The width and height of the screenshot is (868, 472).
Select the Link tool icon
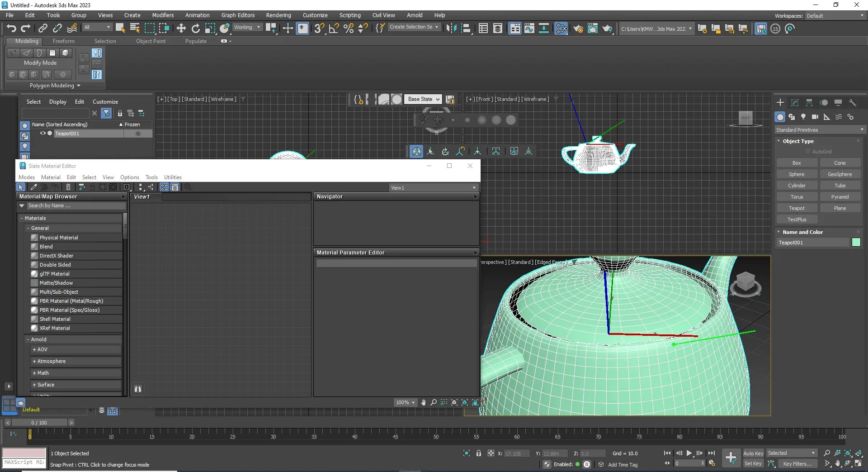tap(43, 29)
